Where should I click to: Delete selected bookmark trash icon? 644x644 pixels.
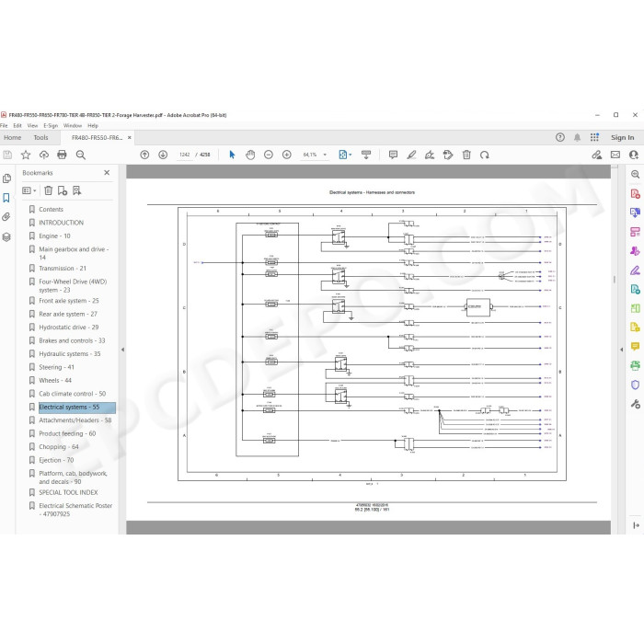point(49,190)
